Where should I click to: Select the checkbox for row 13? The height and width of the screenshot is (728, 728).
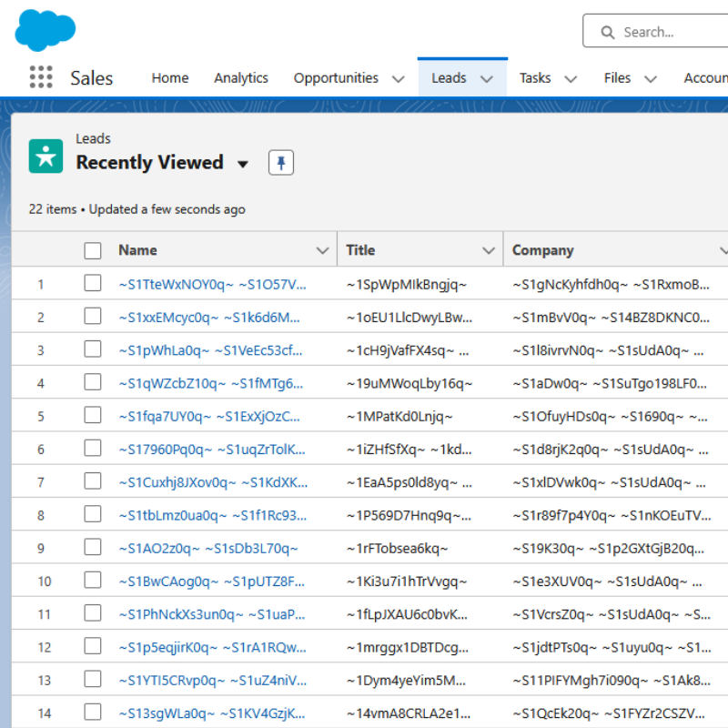tap(93, 678)
